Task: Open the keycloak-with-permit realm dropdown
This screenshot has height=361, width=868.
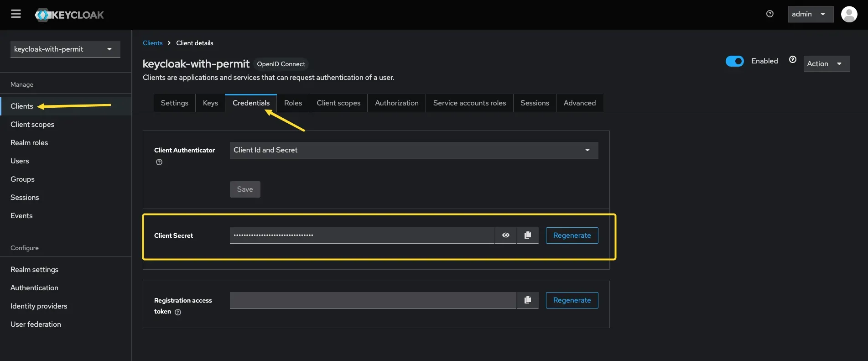Action: pyautogui.click(x=65, y=49)
